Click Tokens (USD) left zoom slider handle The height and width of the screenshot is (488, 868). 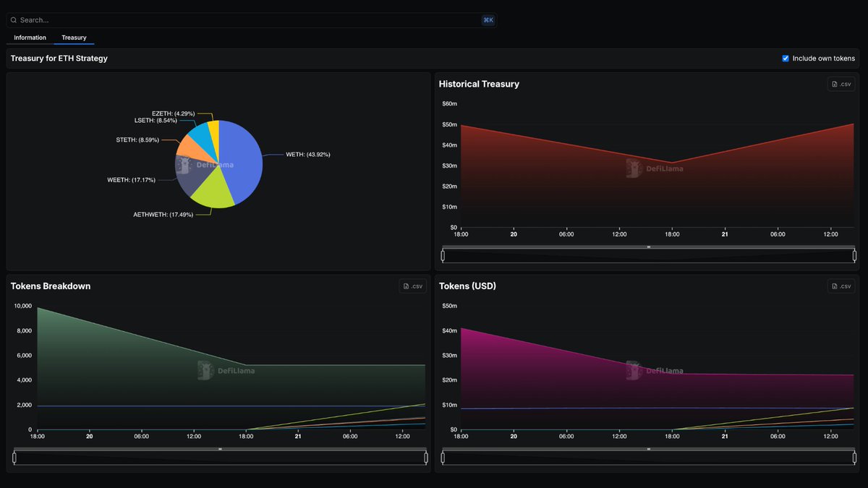tap(443, 458)
